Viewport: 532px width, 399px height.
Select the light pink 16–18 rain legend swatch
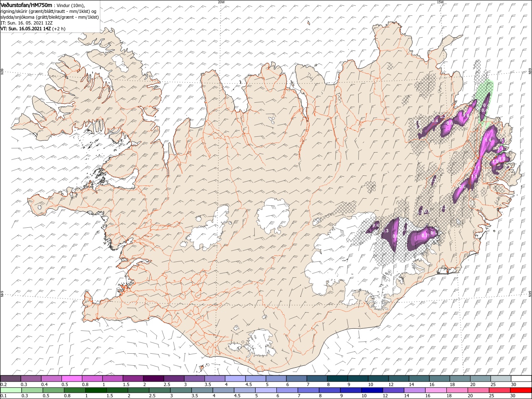[x=436, y=390]
